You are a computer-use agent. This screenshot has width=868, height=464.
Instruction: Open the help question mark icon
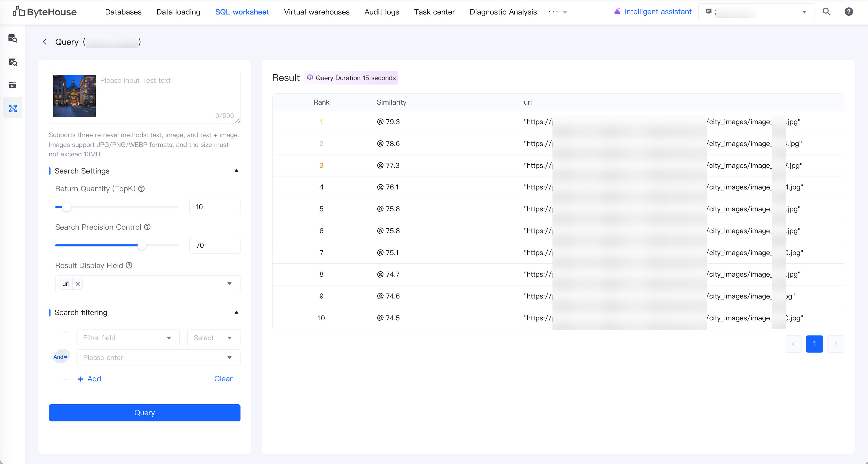point(849,12)
